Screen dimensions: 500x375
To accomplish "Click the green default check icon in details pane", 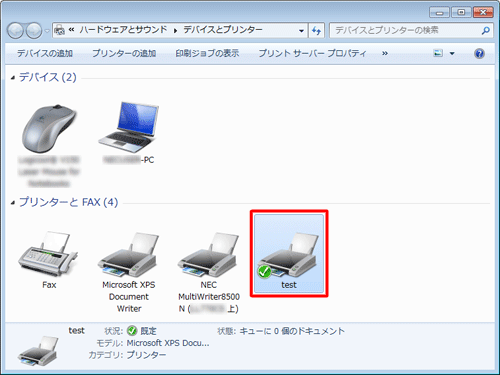I will pyautogui.click(x=132, y=331).
